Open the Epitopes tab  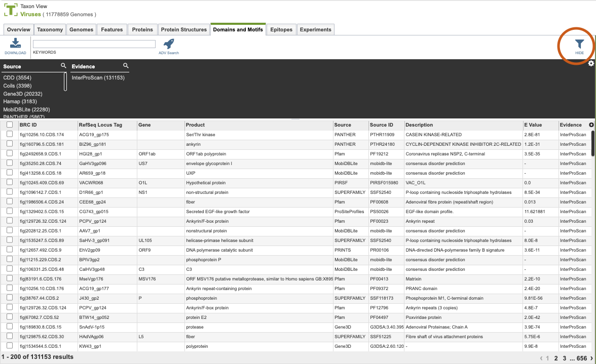(281, 29)
